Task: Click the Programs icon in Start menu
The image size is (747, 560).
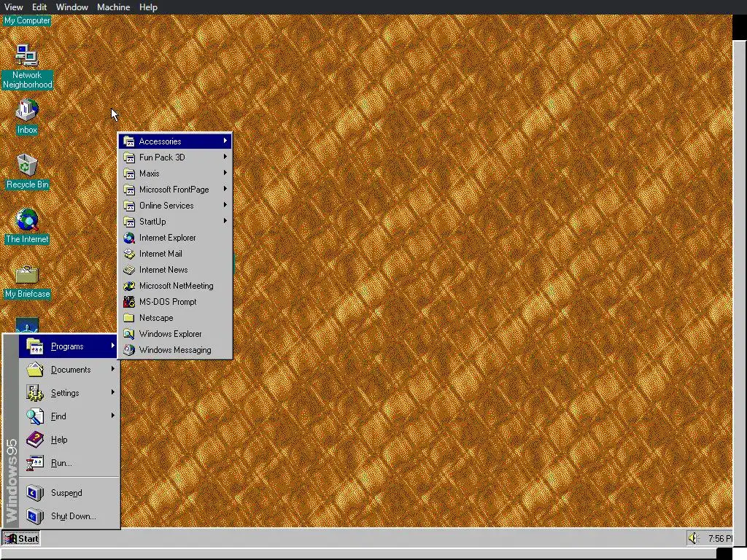Action: 35,346
